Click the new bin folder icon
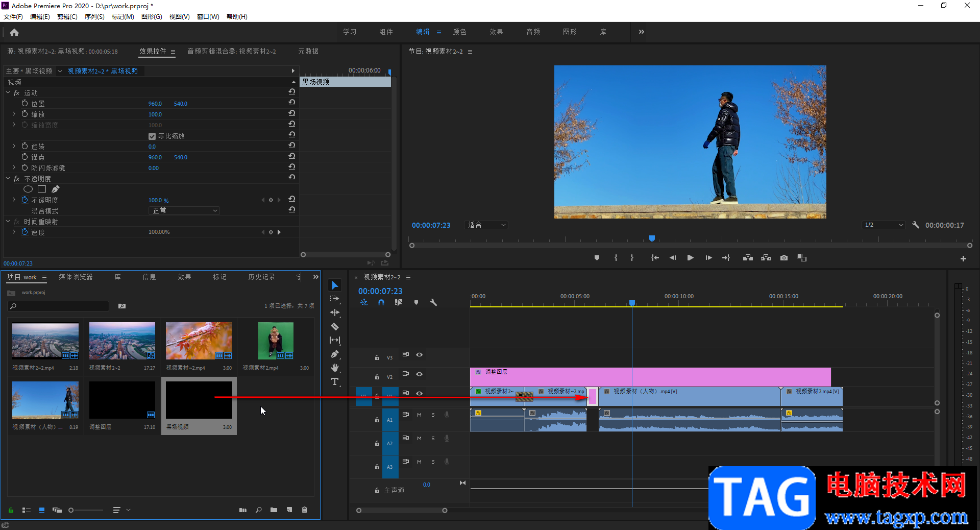 pos(274,510)
